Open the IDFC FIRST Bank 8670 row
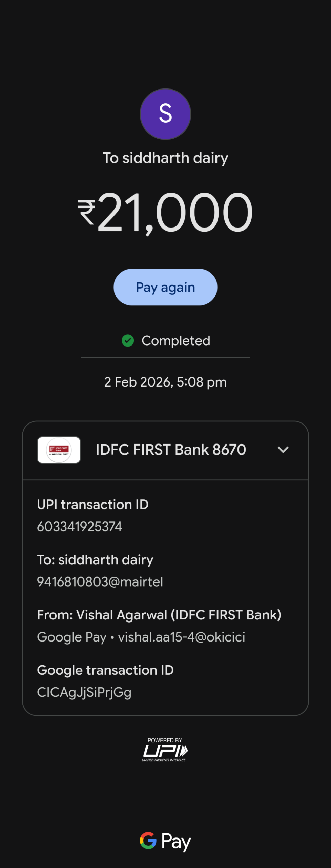 (x=171, y=450)
